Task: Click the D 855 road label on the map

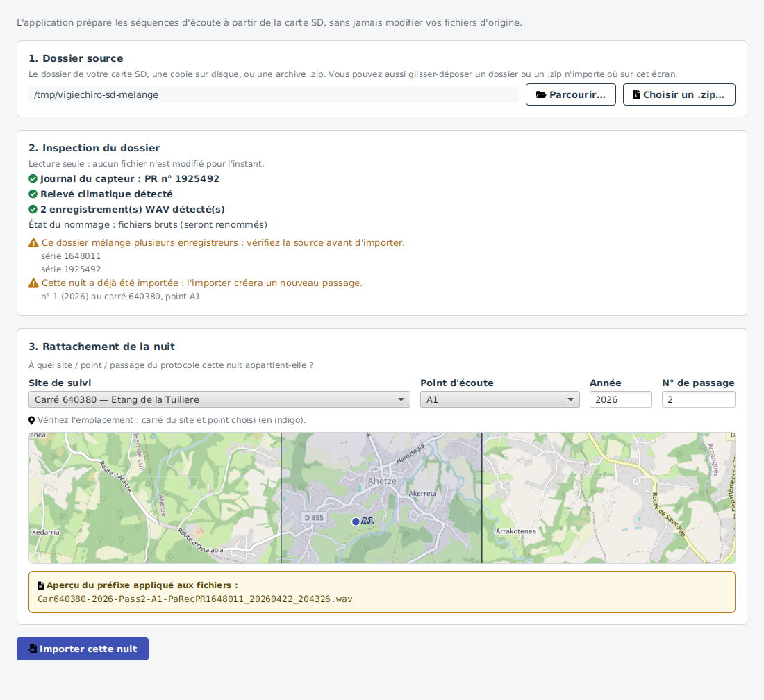Action: [x=314, y=518]
